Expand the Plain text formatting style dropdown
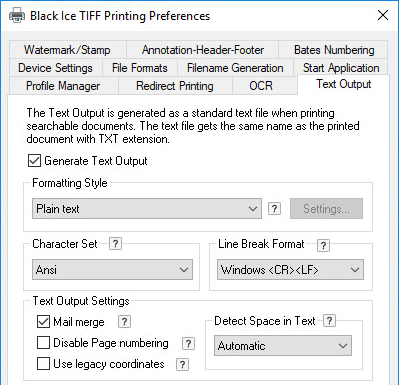The width and height of the screenshot is (399, 385). click(x=147, y=209)
